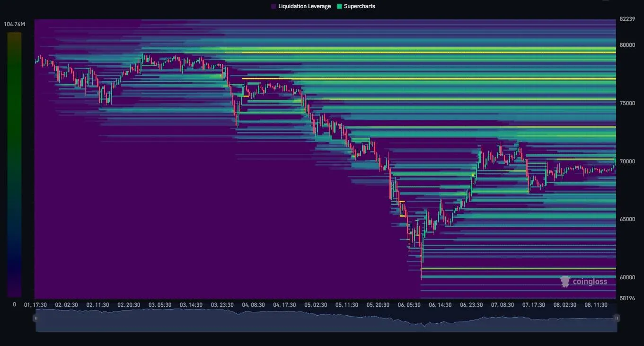Viewport: 644px width, 346px height.
Task: Click the coinglass watermark text
Action: (590, 282)
